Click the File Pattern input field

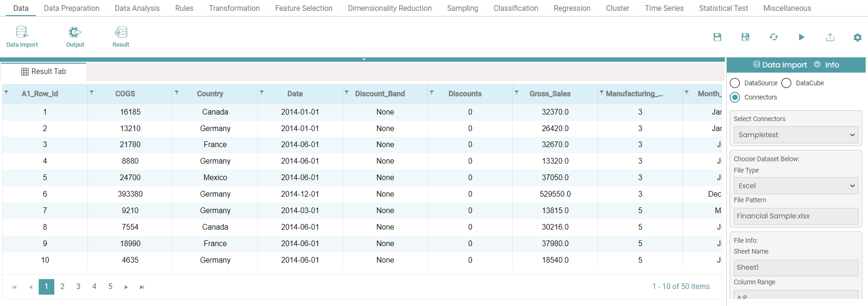point(796,216)
